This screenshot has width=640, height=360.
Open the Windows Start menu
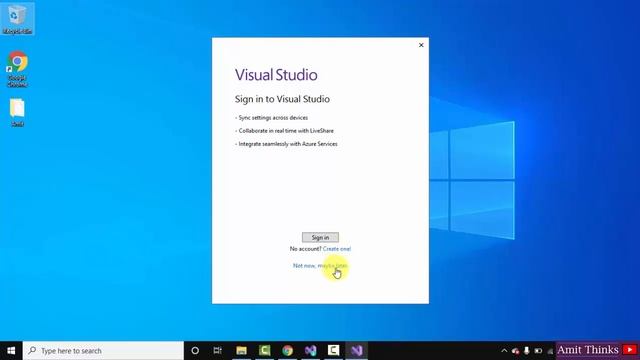pos(11,351)
